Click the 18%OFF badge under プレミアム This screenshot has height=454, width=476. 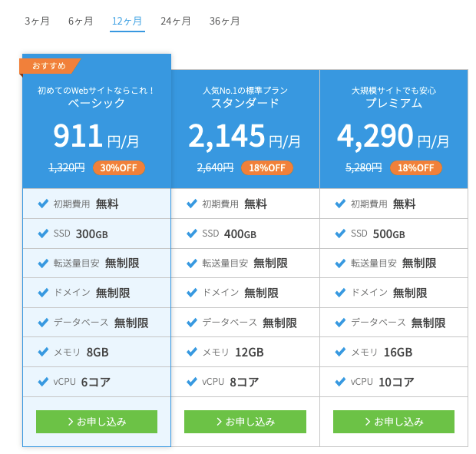415,167
